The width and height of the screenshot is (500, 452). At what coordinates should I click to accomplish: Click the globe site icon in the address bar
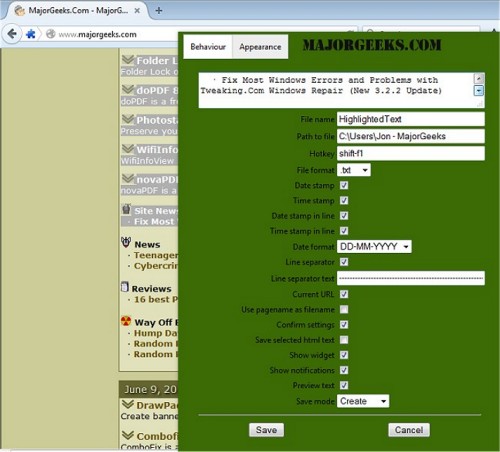[50, 34]
